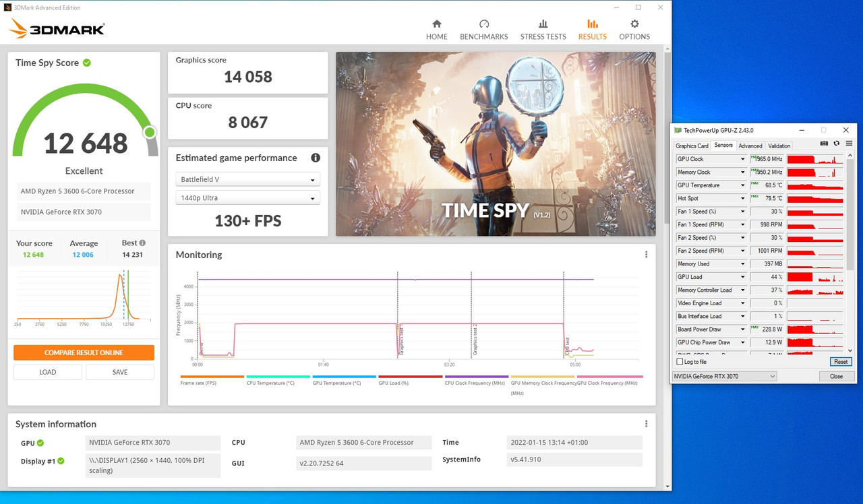The width and height of the screenshot is (863, 504).
Task: Open Monitoring panel three-dot menu
Action: point(646,255)
